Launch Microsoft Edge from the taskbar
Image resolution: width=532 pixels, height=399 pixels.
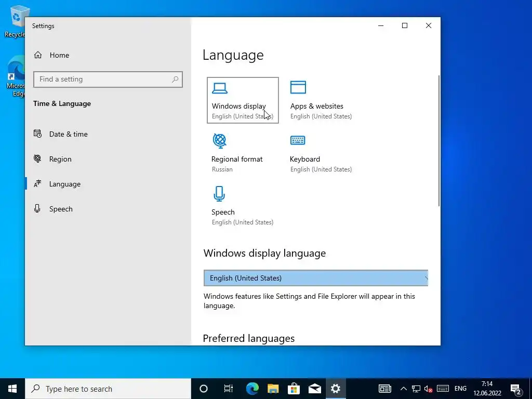point(252,389)
